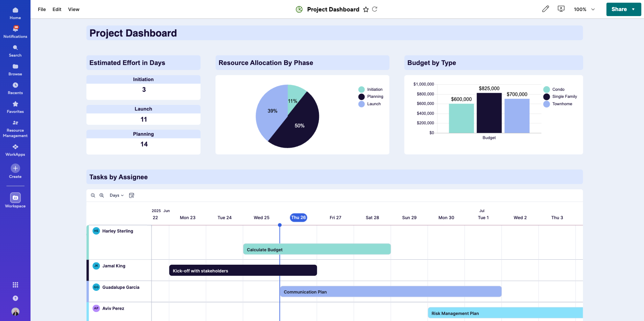644x321 pixels.
Task: Refresh the dashboard using the reload icon
Action: click(375, 9)
